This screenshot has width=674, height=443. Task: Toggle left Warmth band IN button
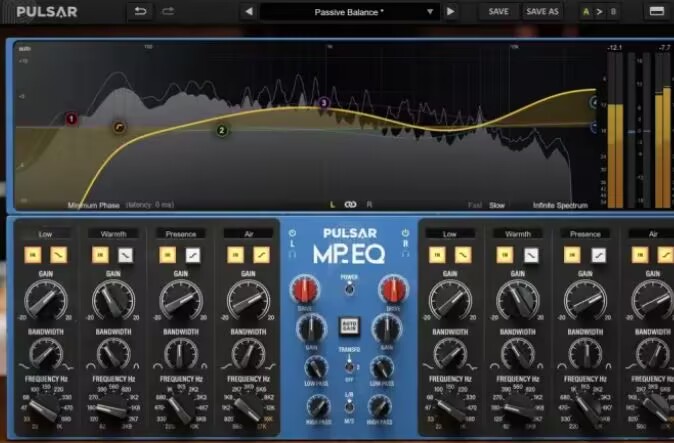click(x=100, y=255)
